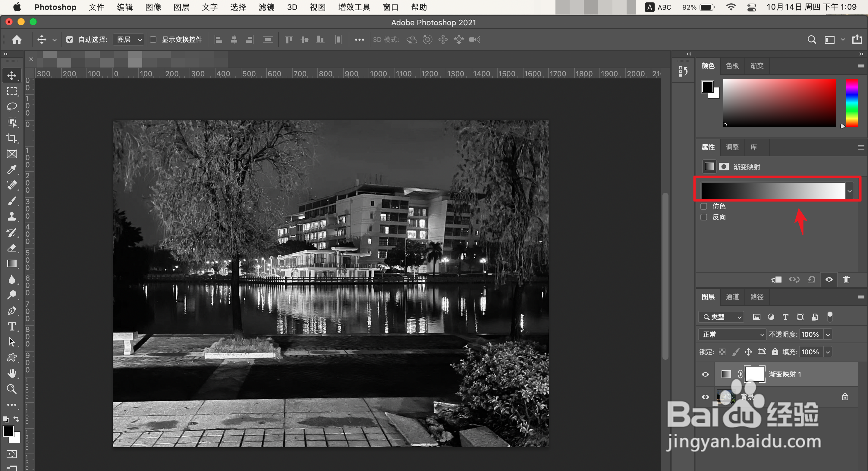This screenshot has width=868, height=471.
Task: Select the Rectangular Marquee tool
Action: pyautogui.click(x=12, y=91)
